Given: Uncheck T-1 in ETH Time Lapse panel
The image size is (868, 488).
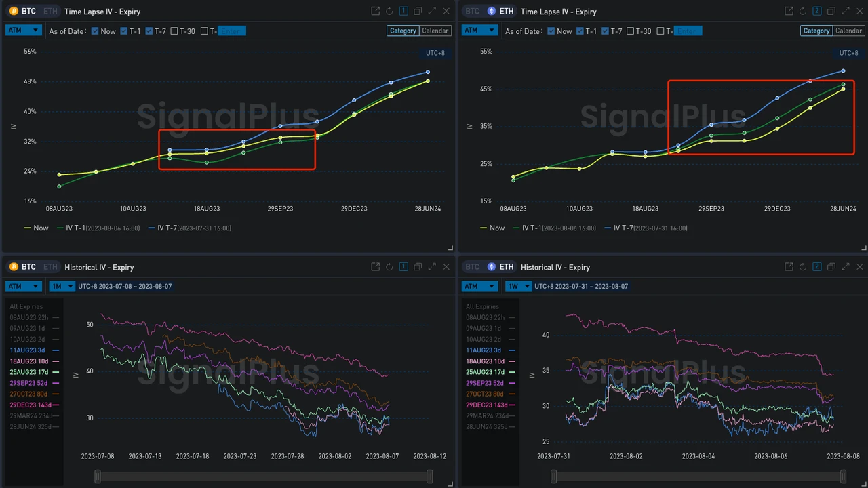Looking at the screenshot, I should (580, 31).
